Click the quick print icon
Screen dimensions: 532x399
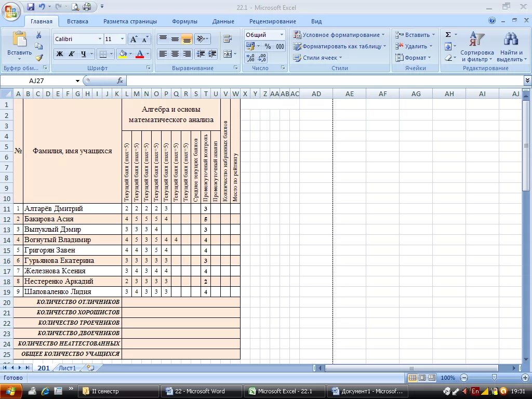(87, 7)
